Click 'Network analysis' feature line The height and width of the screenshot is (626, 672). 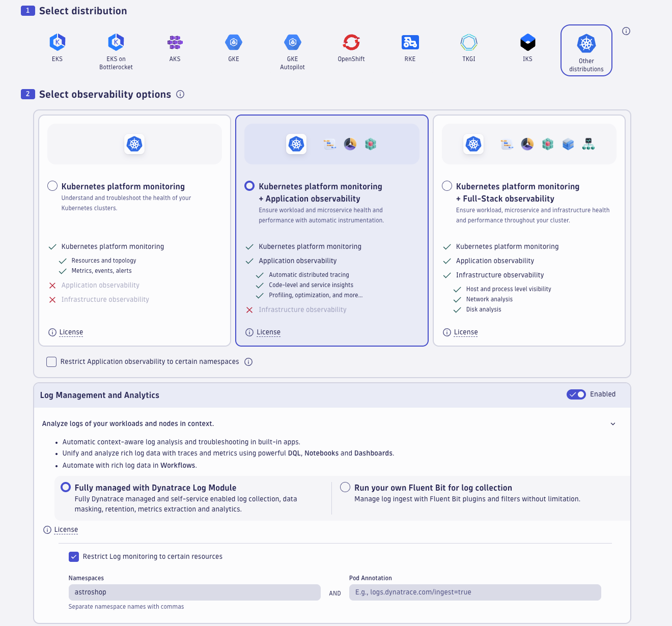click(489, 299)
